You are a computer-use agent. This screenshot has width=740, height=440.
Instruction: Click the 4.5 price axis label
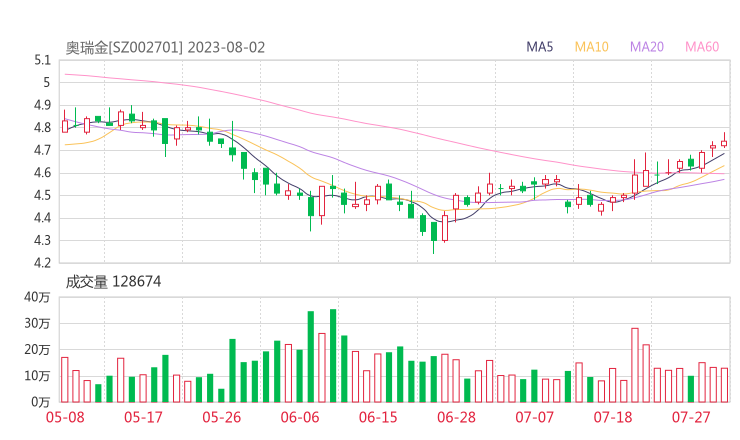coord(42,195)
